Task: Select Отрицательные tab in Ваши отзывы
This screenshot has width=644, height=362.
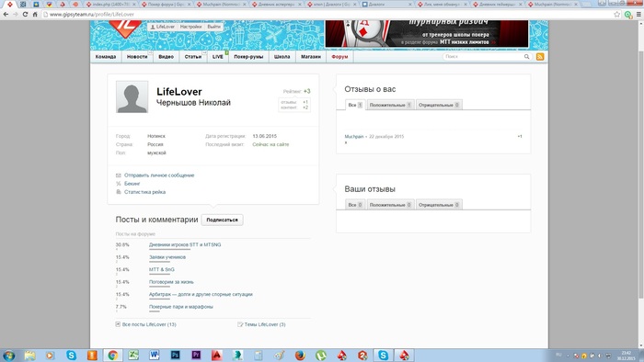Action: pos(439,205)
